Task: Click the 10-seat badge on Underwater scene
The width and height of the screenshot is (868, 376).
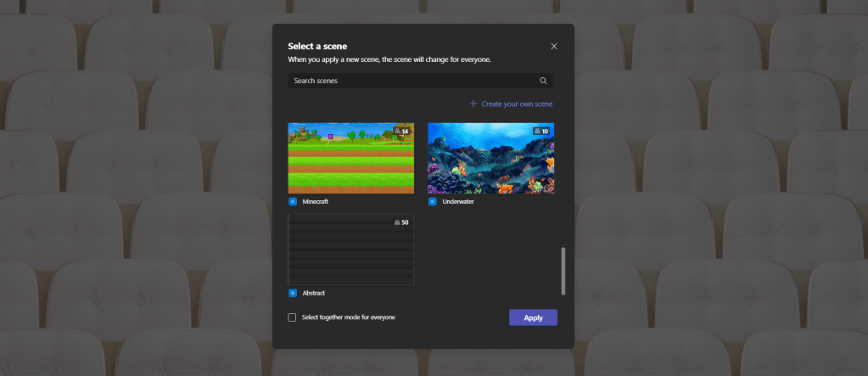Action: point(541,132)
